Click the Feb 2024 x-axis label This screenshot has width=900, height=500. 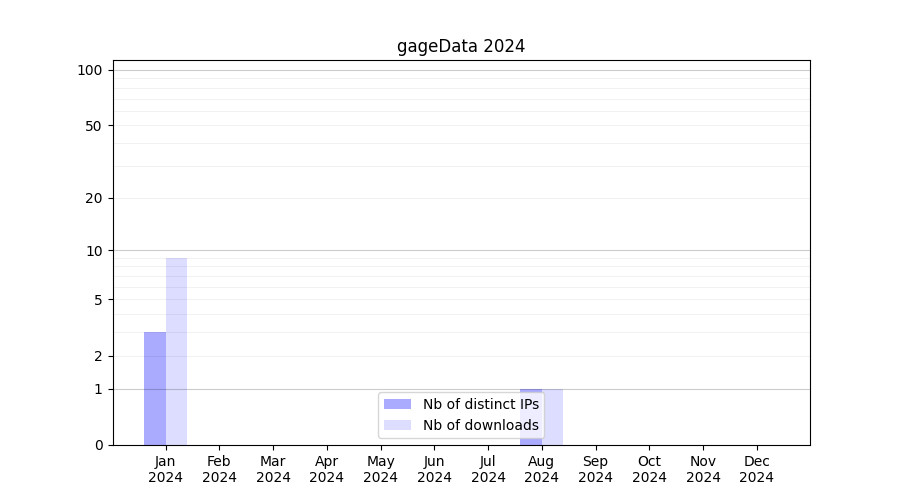click(x=219, y=469)
